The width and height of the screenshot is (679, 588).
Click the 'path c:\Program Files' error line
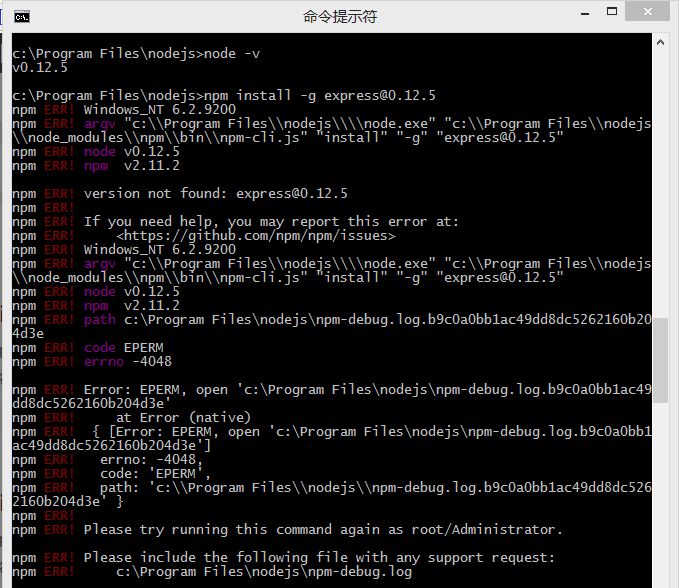point(332,326)
